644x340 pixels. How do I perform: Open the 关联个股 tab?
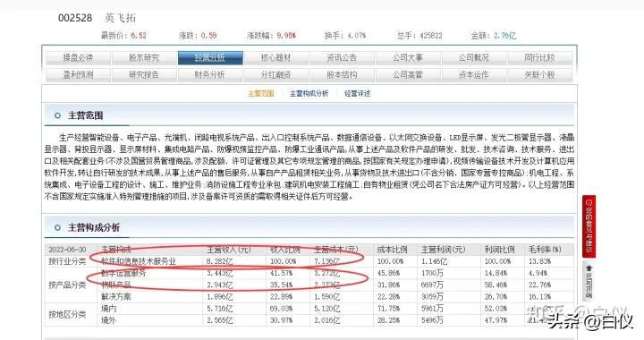click(x=539, y=75)
